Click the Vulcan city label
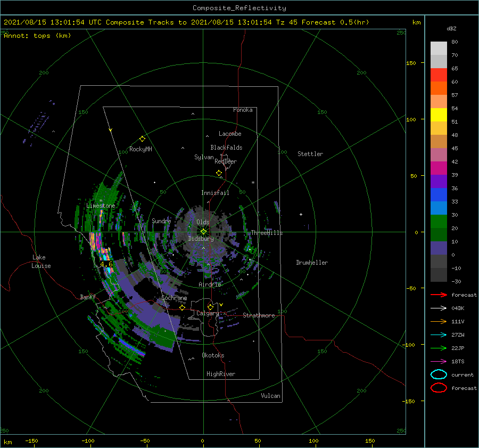479x448 pixels. pyautogui.click(x=270, y=396)
